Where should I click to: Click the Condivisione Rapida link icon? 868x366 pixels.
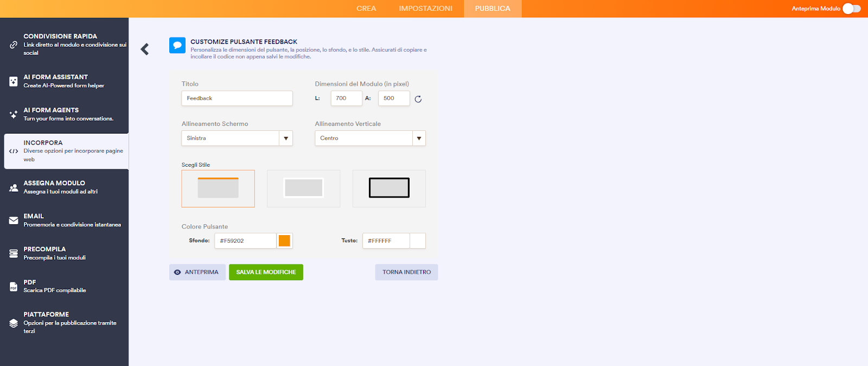[14, 45]
